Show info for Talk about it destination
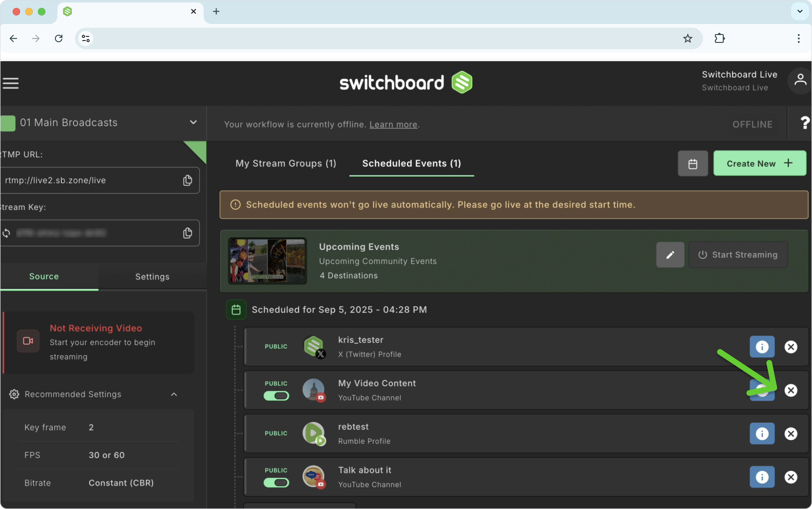Image resolution: width=812 pixels, height=509 pixels. (x=762, y=477)
